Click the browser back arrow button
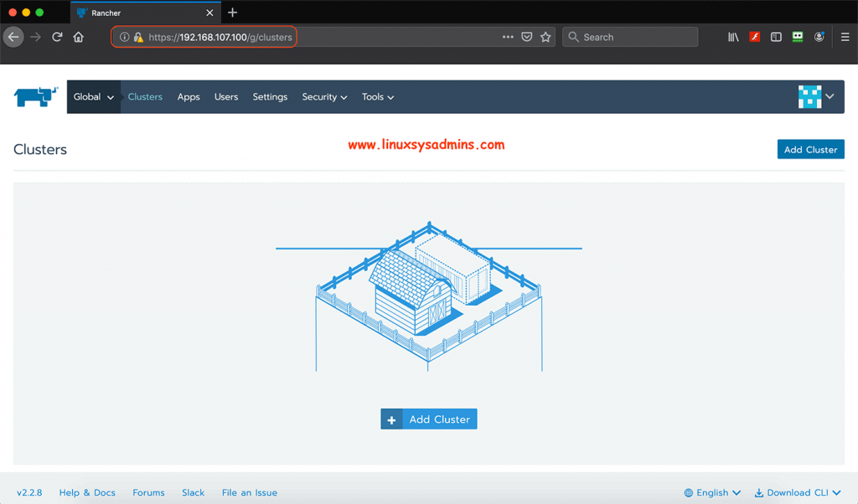 [13, 37]
